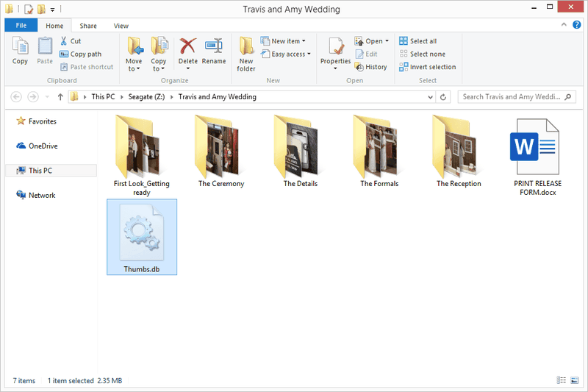Click This PC in the address bar
Image resolution: width=588 pixels, height=392 pixels.
tap(103, 97)
